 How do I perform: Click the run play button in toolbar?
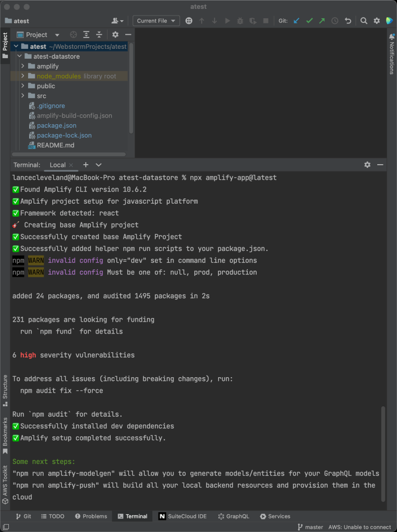228,21
